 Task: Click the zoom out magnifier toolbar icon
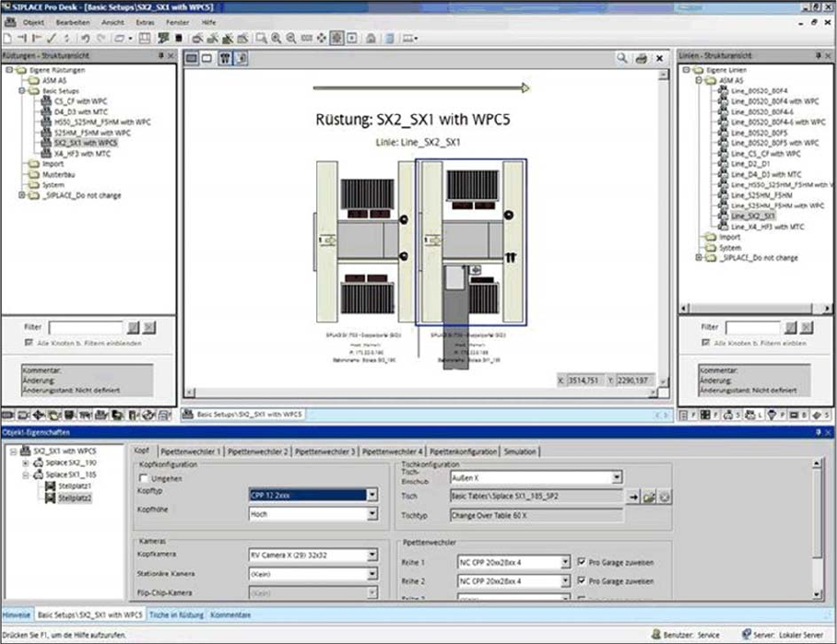click(291, 39)
